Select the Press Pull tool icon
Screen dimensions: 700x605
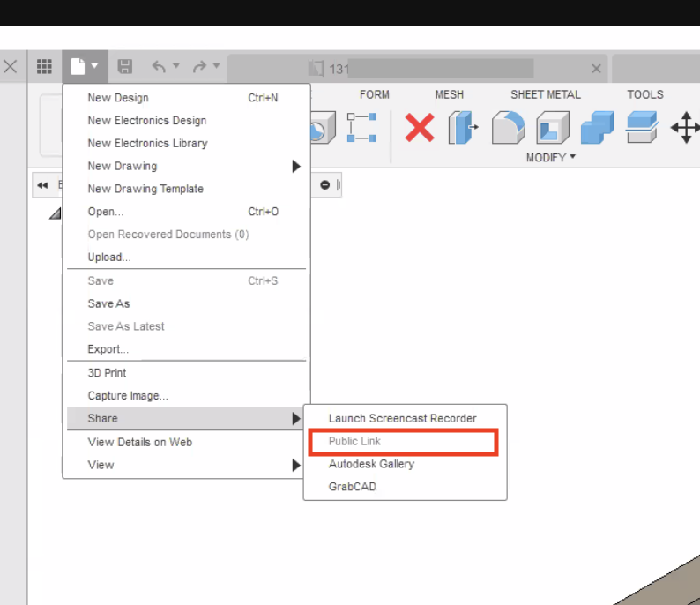pyautogui.click(x=463, y=128)
